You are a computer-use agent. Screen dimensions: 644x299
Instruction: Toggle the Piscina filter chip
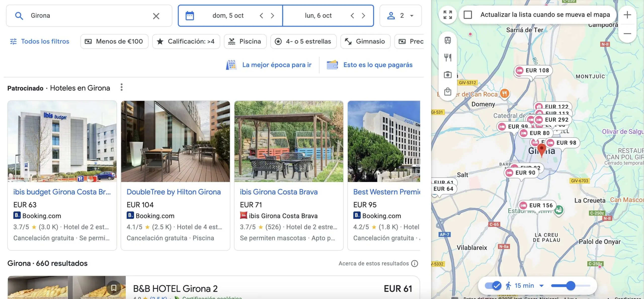click(245, 41)
